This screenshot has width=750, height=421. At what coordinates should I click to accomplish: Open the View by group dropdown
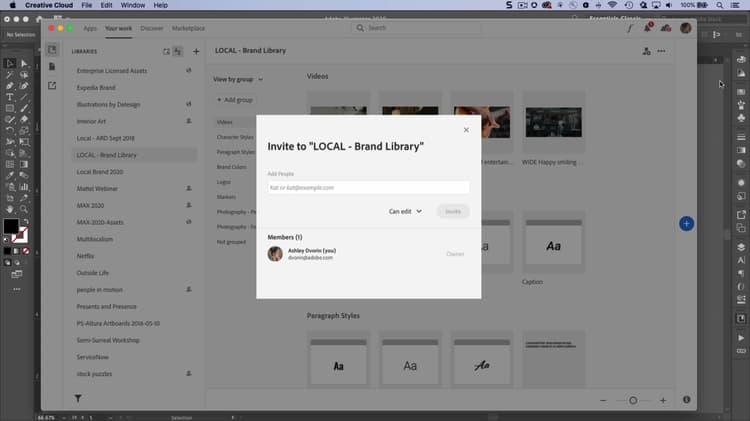tap(238, 79)
